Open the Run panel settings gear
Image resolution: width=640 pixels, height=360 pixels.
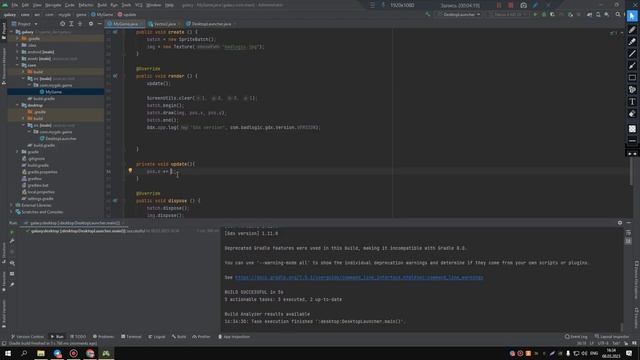(x=620, y=223)
